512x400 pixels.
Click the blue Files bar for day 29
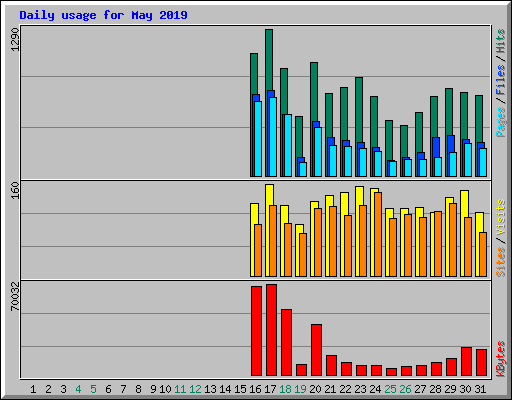[451, 144]
